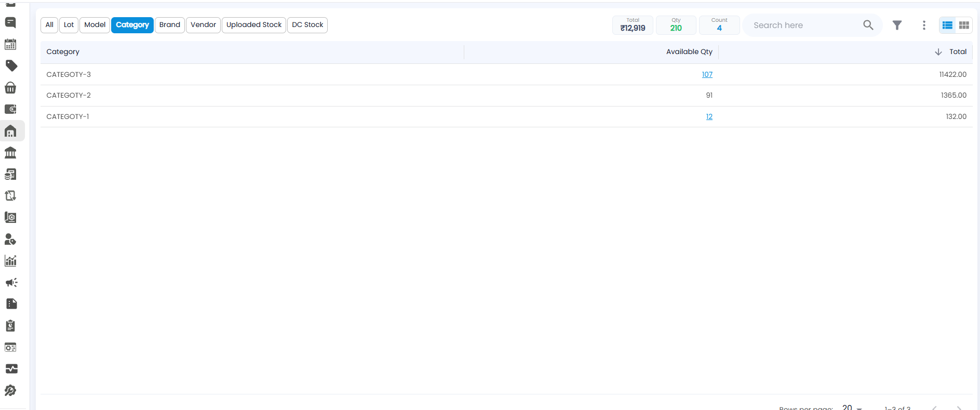The width and height of the screenshot is (980, 410).
Task: Sort by Total using the arrow
Action: pos(938,52)
